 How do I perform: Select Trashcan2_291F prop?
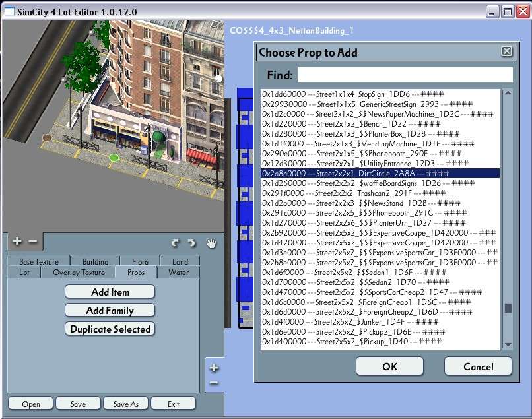coord(380,193)
